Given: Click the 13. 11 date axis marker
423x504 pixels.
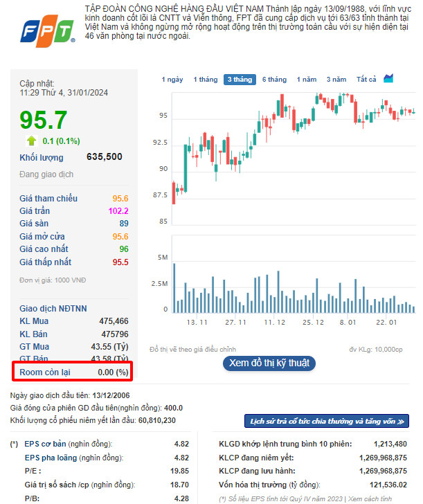Looking at the screenshot, I should pyautogui.click(x=197, y=323).
